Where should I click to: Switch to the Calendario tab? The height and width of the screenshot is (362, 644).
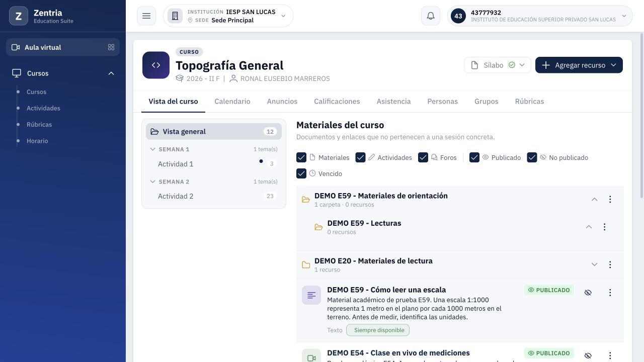click(232, 101)
